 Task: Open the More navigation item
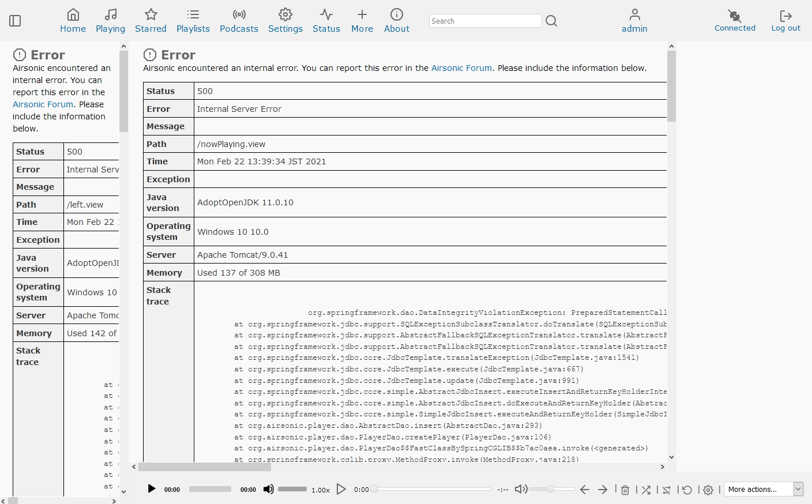point(362,21)
